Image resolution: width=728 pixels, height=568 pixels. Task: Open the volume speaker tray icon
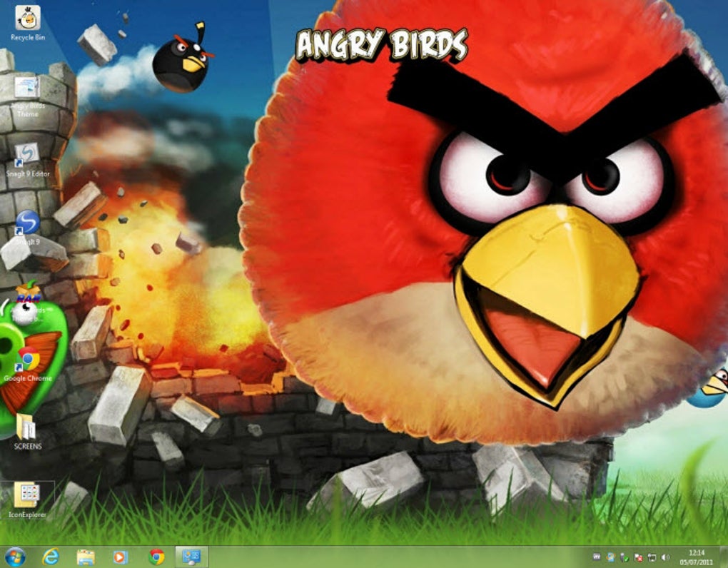coord(666,557)
